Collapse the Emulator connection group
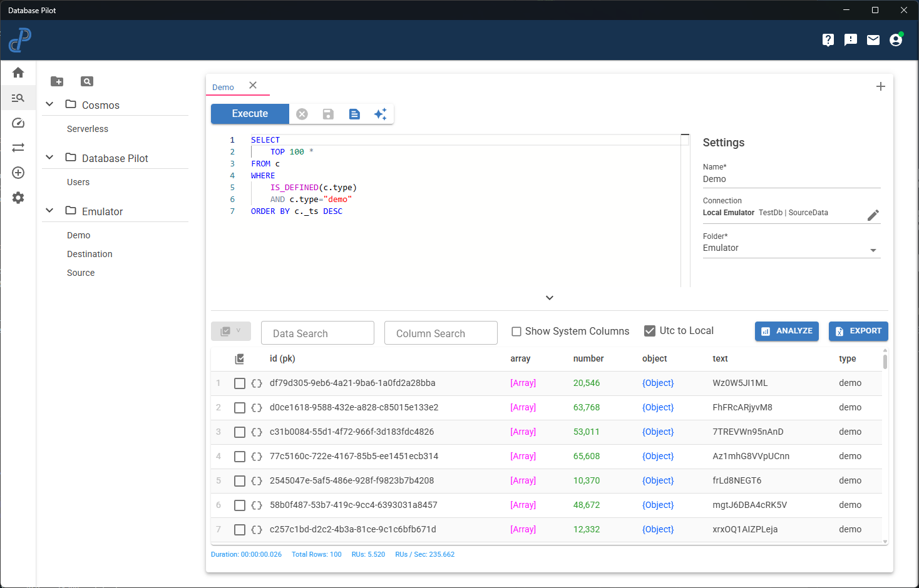 pos(49,211)
